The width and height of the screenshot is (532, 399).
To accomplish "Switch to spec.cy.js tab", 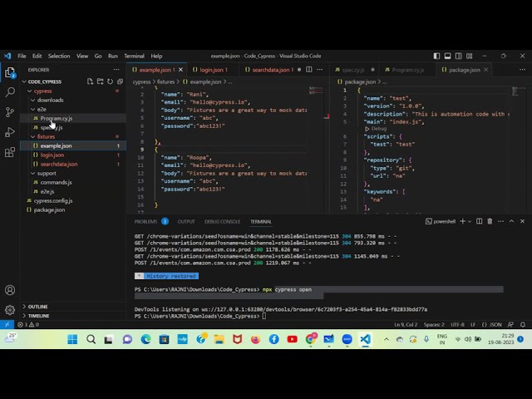I will [x=354, y=70].
